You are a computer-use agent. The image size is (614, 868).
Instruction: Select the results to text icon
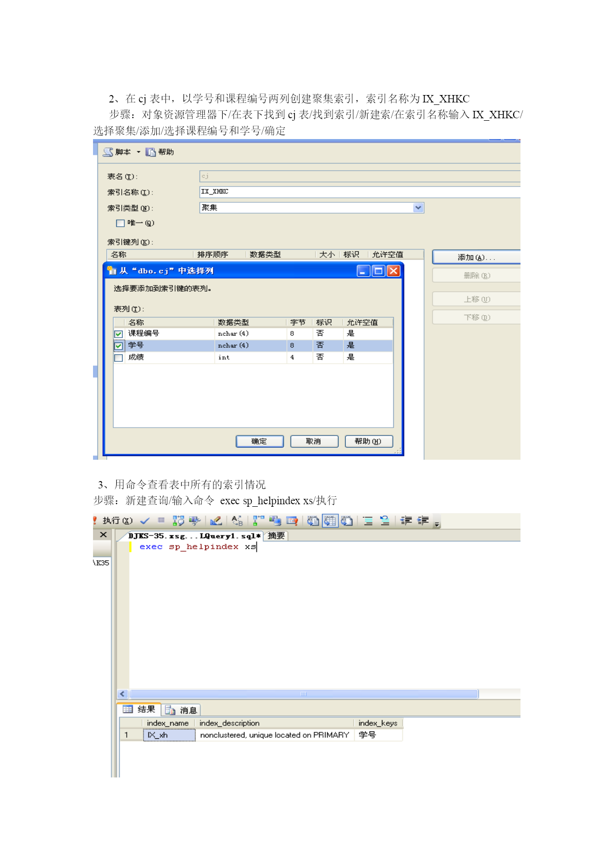pos(313,521)
